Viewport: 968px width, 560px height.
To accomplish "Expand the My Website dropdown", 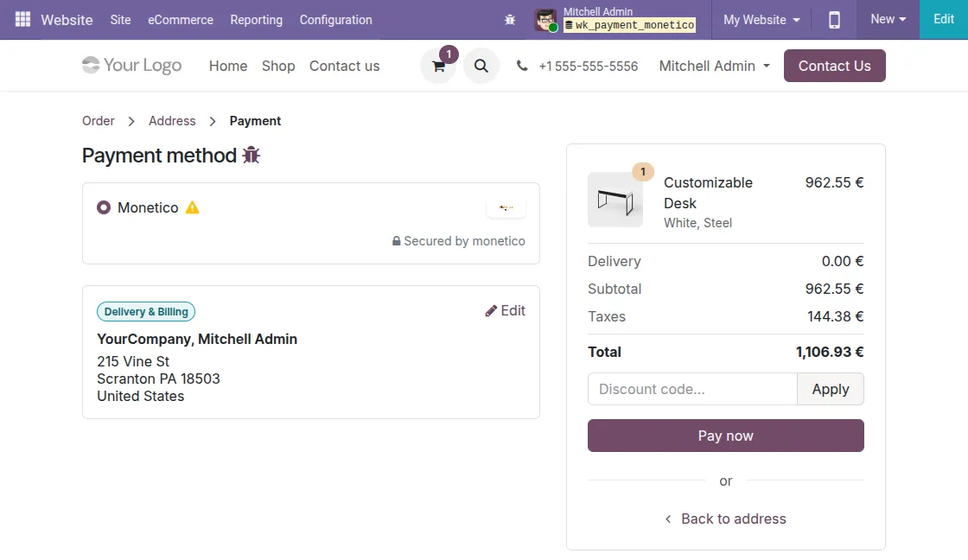I will [761, 20].
